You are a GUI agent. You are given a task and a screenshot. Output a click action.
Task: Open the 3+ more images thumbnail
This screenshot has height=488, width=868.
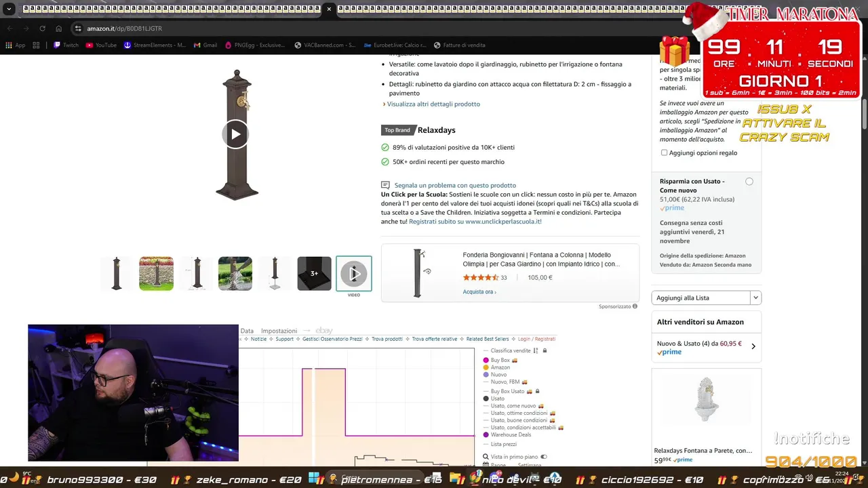click(x=314, y=274)
